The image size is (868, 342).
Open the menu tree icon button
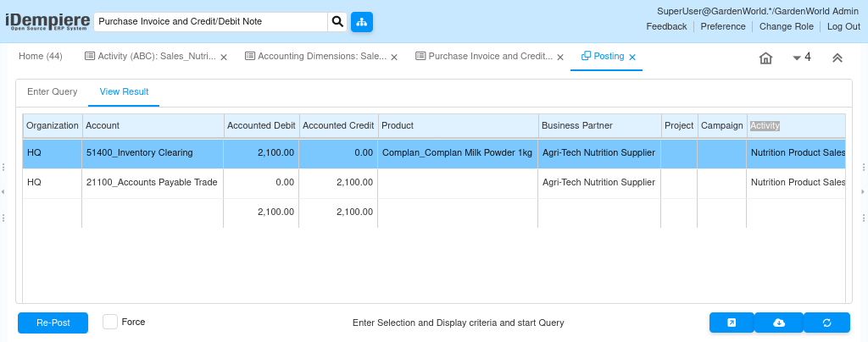click(x=361, y=21)
